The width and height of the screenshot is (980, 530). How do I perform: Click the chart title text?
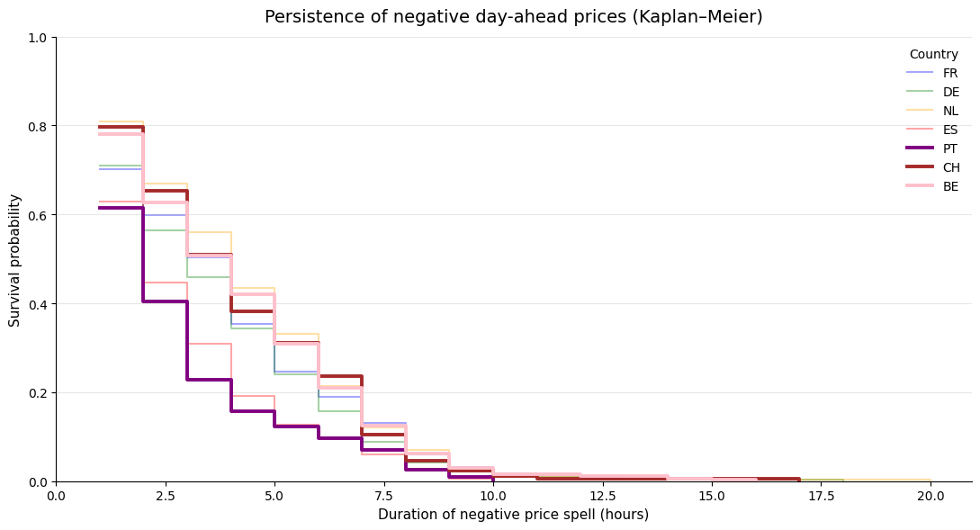[x=513, y=17]
